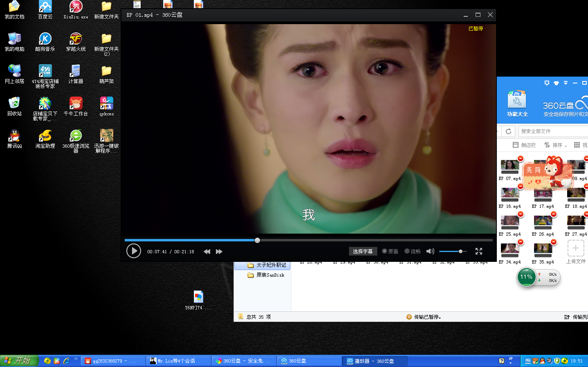
Task: Toggle the 侧边栏 sidebar in 360云盘
Action: [524, 145]
